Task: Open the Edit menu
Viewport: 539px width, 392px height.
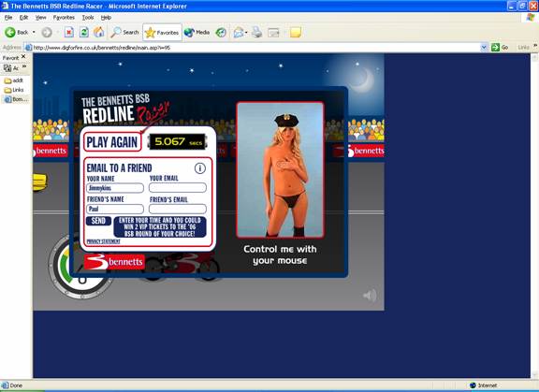Action: [23, 17]
